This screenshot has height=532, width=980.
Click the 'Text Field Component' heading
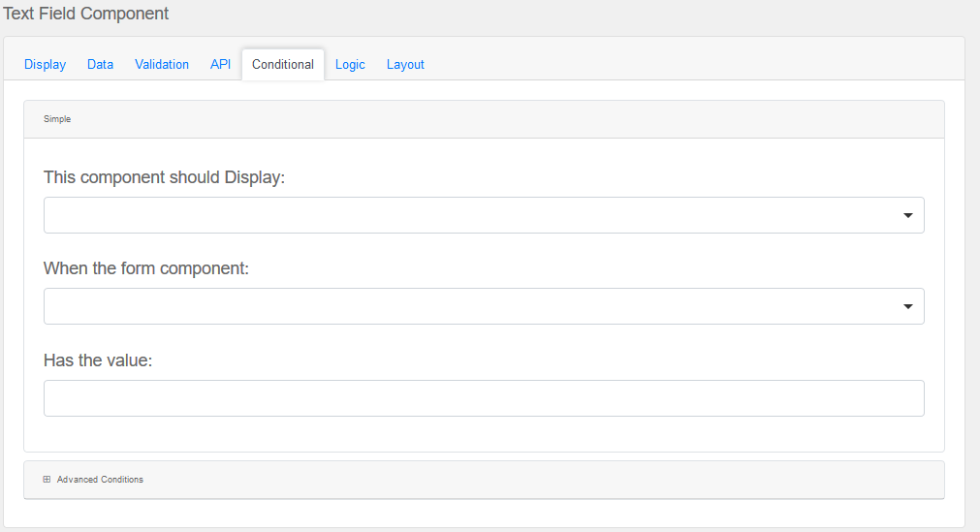85,14
